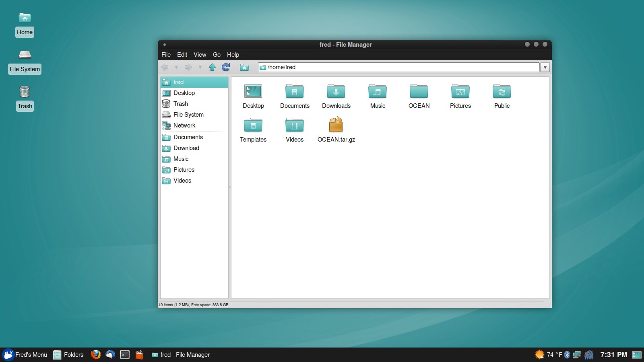Screen dimensions: 644x362
Task: Open the forward history dropdown arrow
Action: click(200, 68)
